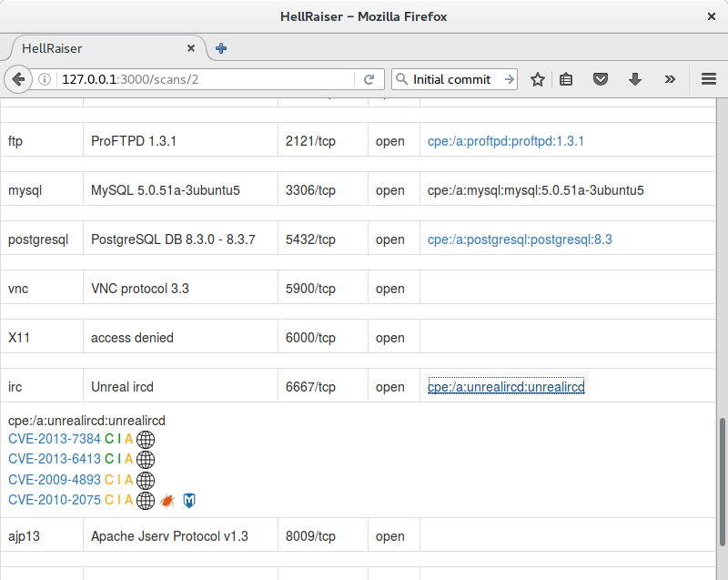The width and height of the screenshot is (728, 580).
Task: Click the Pocket save icon
Action: click(x=601, y=79)
